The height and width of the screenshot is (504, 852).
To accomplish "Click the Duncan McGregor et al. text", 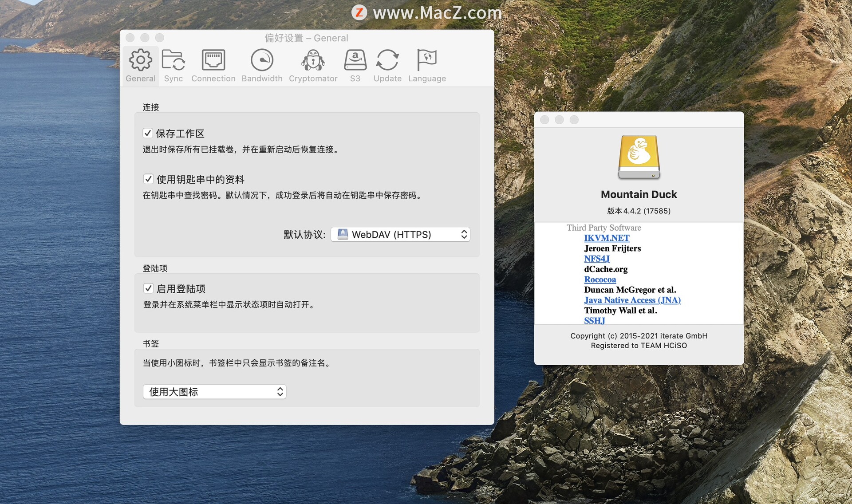I will [630, 290].
